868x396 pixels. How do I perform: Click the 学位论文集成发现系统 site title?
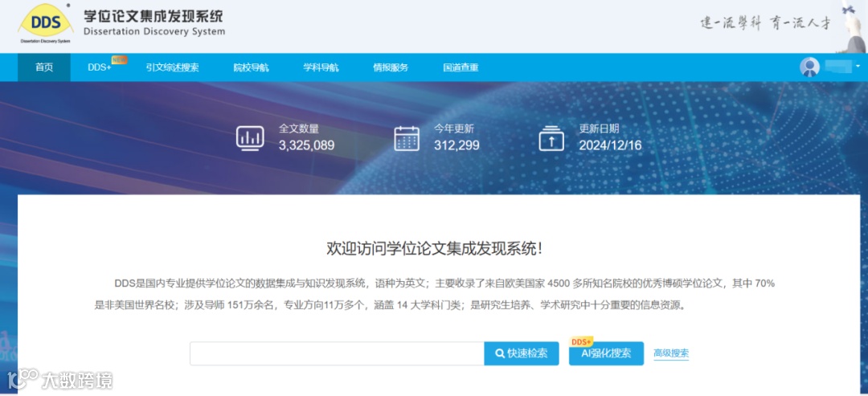pos(154,15)
